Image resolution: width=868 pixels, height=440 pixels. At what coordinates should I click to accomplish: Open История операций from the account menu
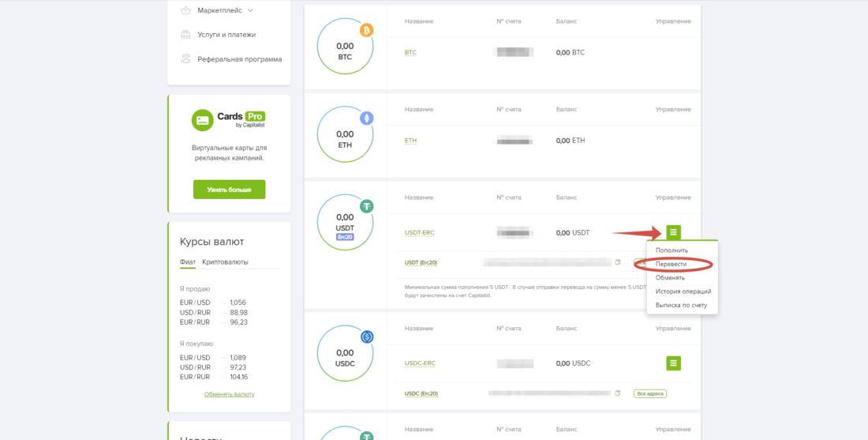[683, 291]
